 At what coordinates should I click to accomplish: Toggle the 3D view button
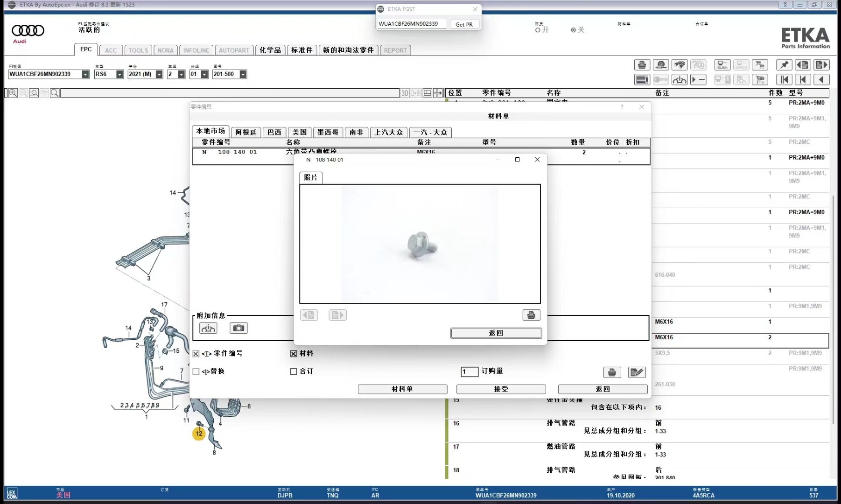click(x=405, y=93)
